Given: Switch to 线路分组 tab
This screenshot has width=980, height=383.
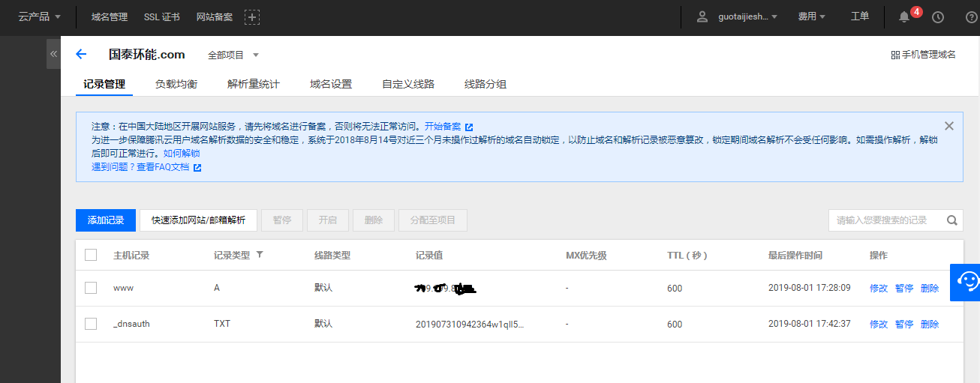Looking at the screenshot, I should point(485,84).
